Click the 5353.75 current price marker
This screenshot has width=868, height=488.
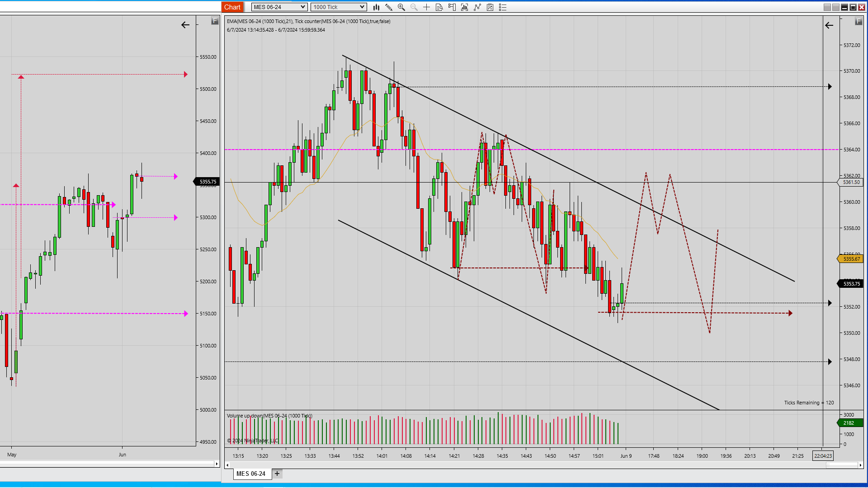pyautogui.click(x=851, y=284)
